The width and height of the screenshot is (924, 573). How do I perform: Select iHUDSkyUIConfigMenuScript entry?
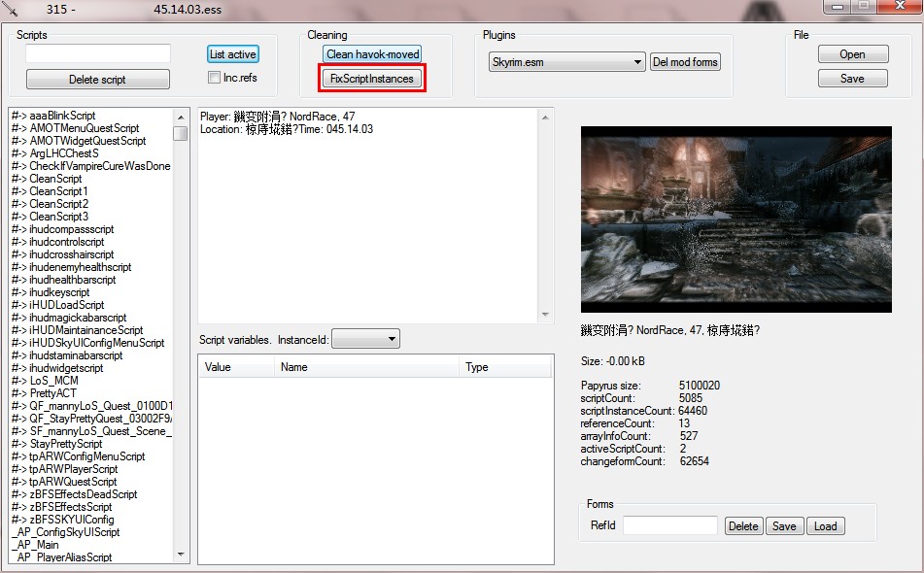point(87,343)
